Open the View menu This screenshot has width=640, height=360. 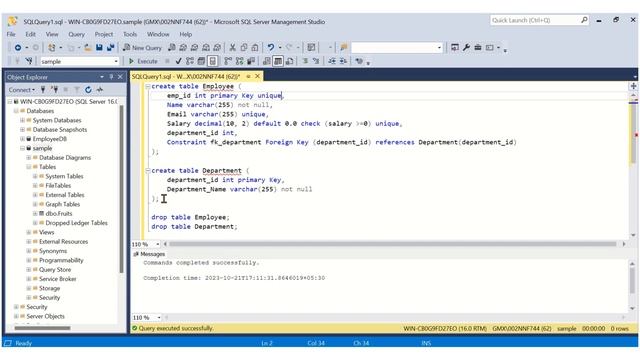(x=52, y=34)
